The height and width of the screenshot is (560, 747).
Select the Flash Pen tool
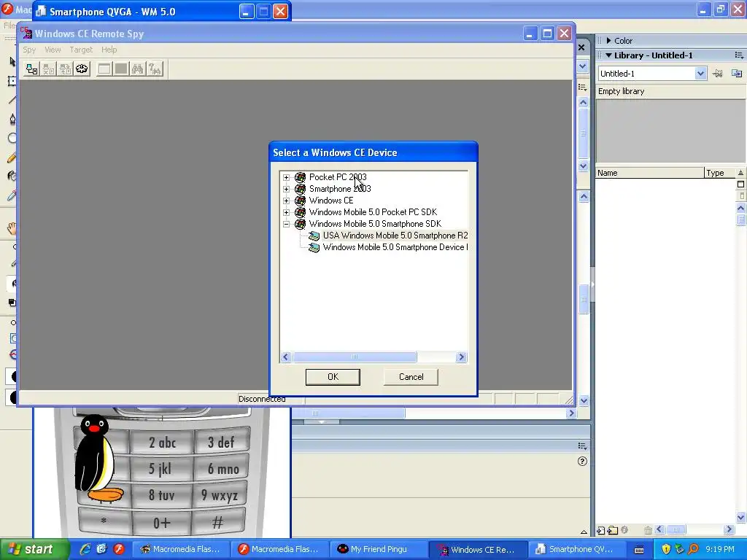(12, 119)
